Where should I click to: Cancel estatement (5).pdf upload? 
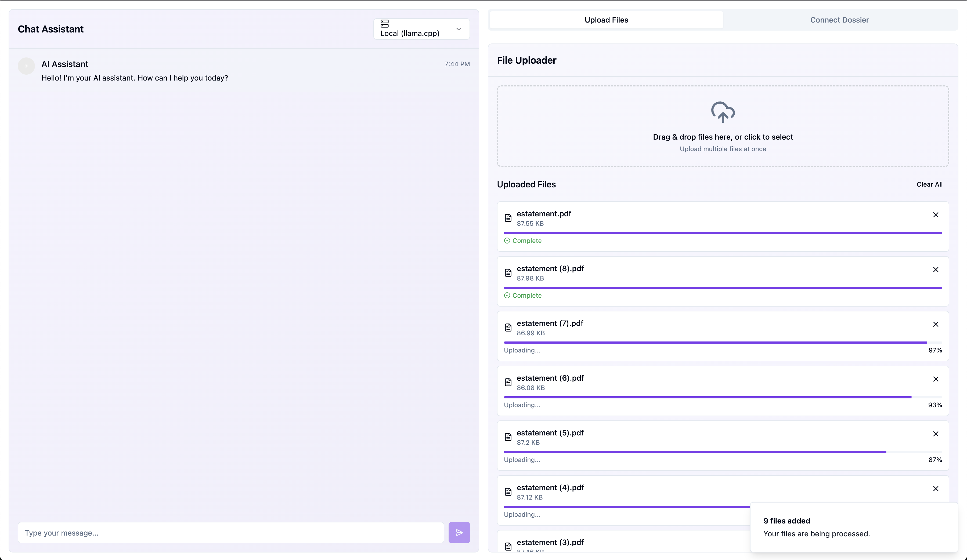(x=936, y=434)
